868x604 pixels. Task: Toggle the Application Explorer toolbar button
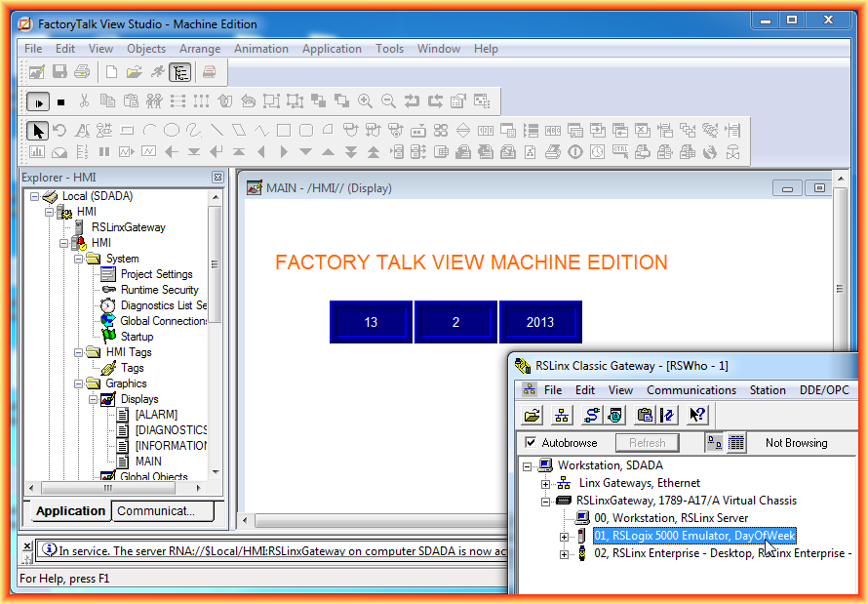tap(179, 71)
